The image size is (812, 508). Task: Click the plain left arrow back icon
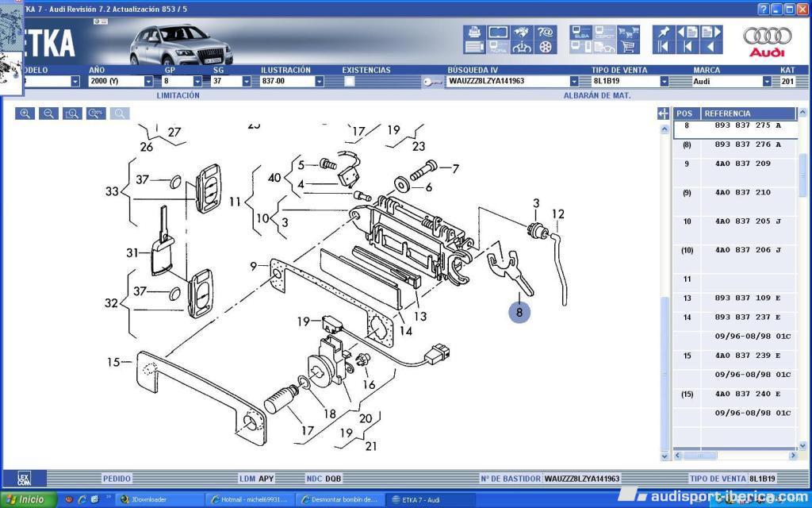tap(711, 47)
